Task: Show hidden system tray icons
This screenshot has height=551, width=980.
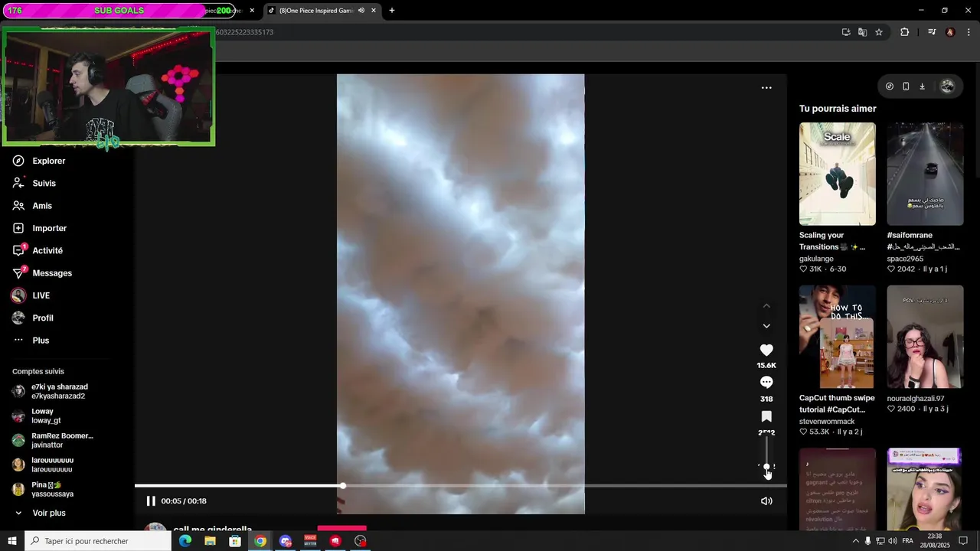Action: click(856, 541)
